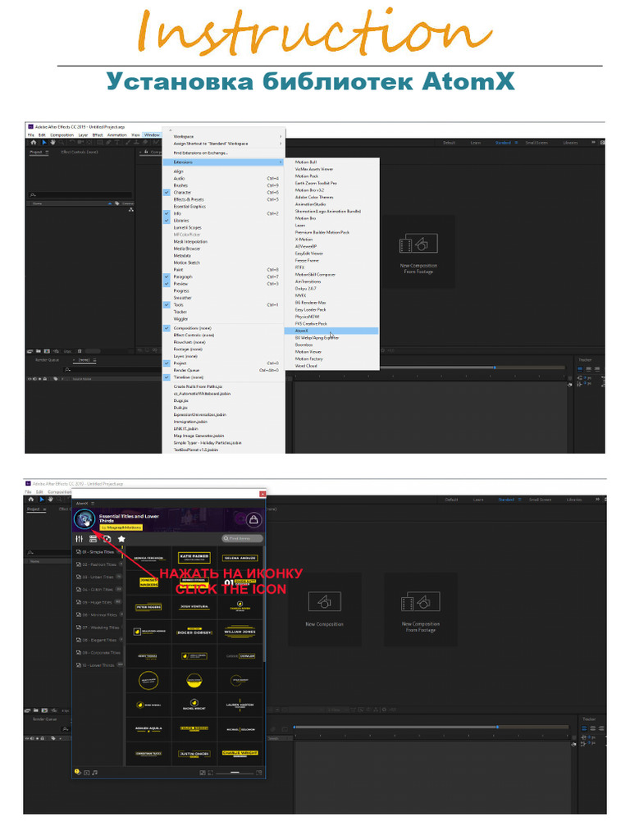Click the AtomX fit-frame icon near size slider
Screen dimensions: 630x840
tap(211, 773)
